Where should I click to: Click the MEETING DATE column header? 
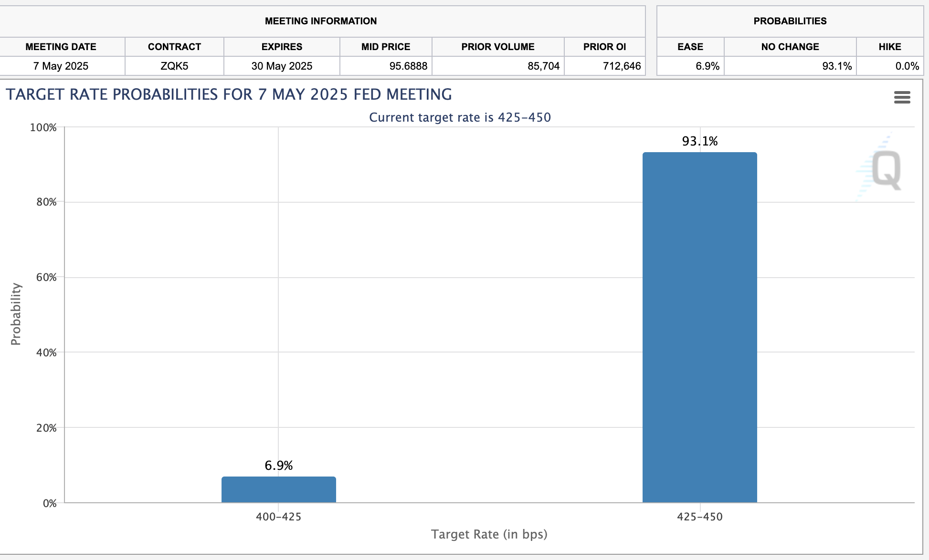pyautogui.click(x=61, y=47)
